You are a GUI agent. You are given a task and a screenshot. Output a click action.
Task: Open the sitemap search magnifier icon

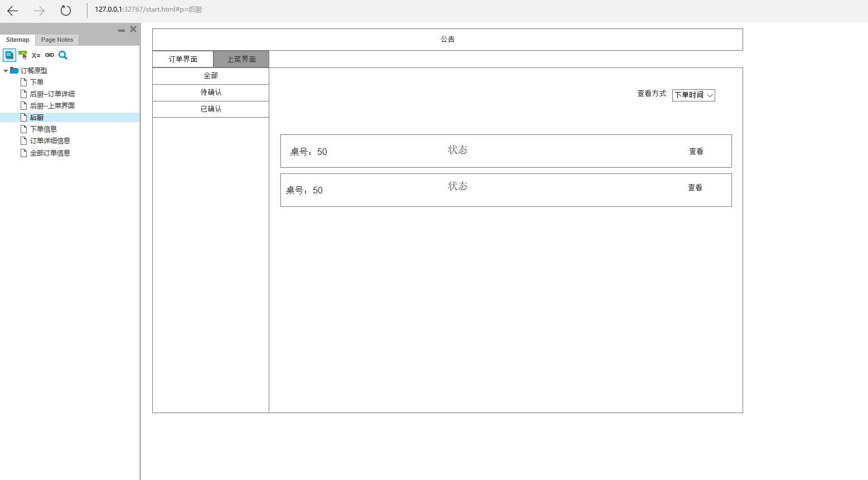[63, 55]
